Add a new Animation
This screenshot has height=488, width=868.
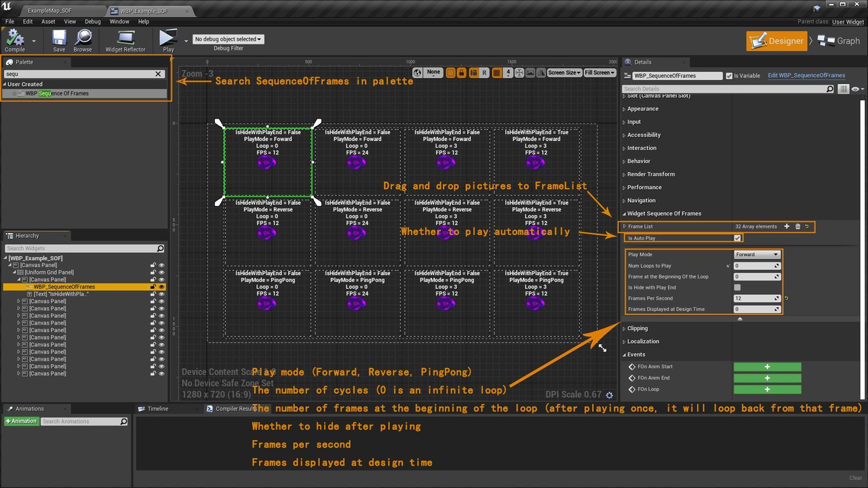(x=21, y=422)
